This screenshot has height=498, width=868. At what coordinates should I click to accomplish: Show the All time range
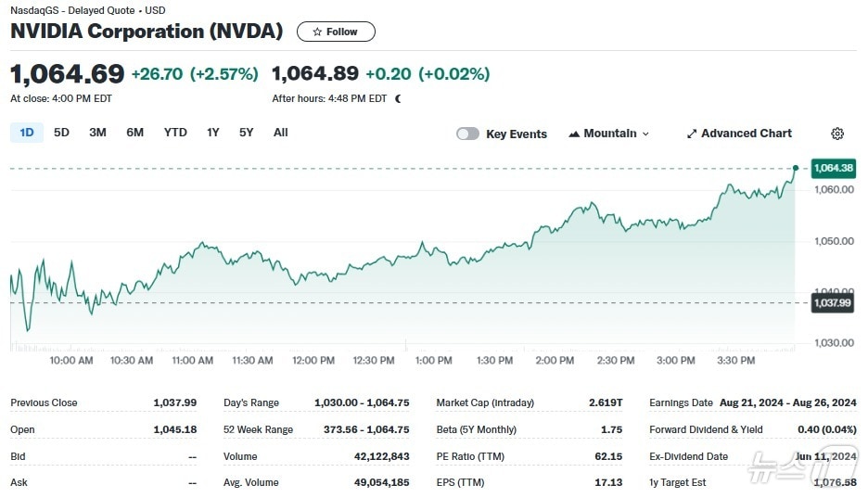pos(281,133)
